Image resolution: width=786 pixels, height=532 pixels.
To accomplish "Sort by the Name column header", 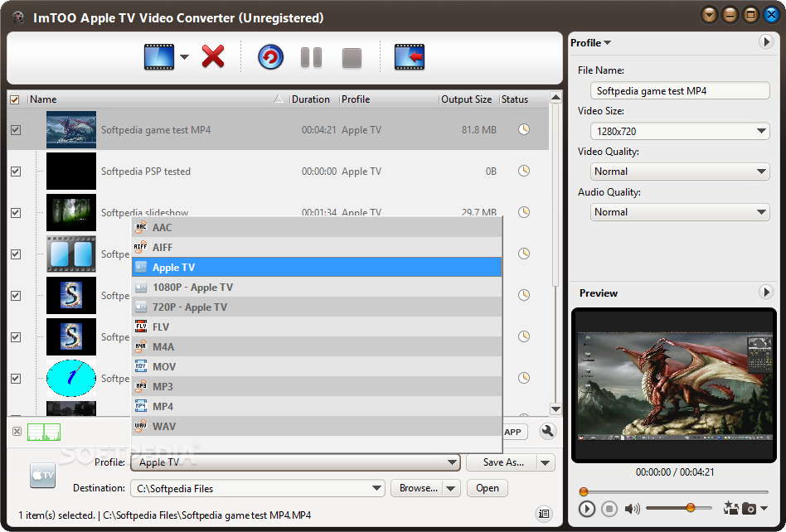I will pyautogui.click(x=157, y=99).
